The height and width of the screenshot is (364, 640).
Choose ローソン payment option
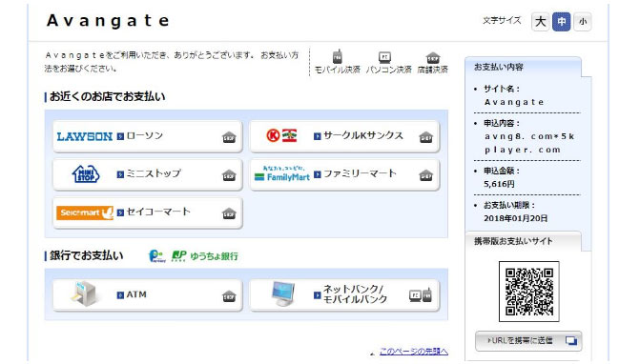pos(148,136)
